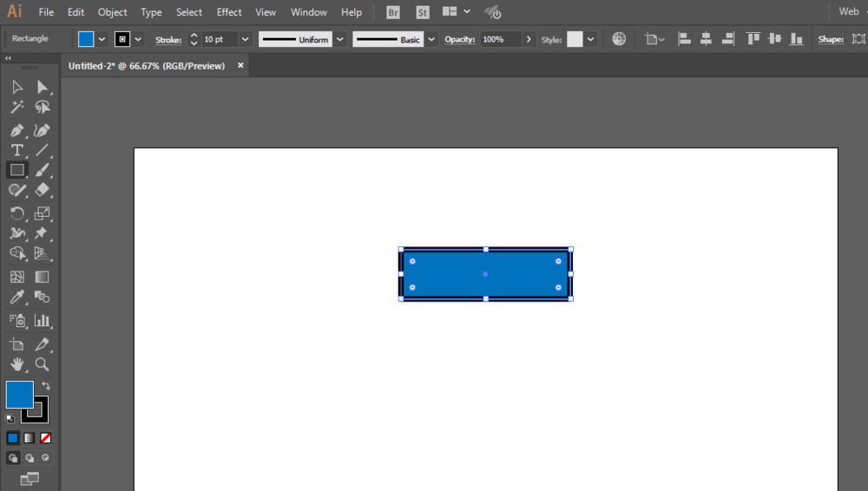Select the Eyedropper tool

17,298
